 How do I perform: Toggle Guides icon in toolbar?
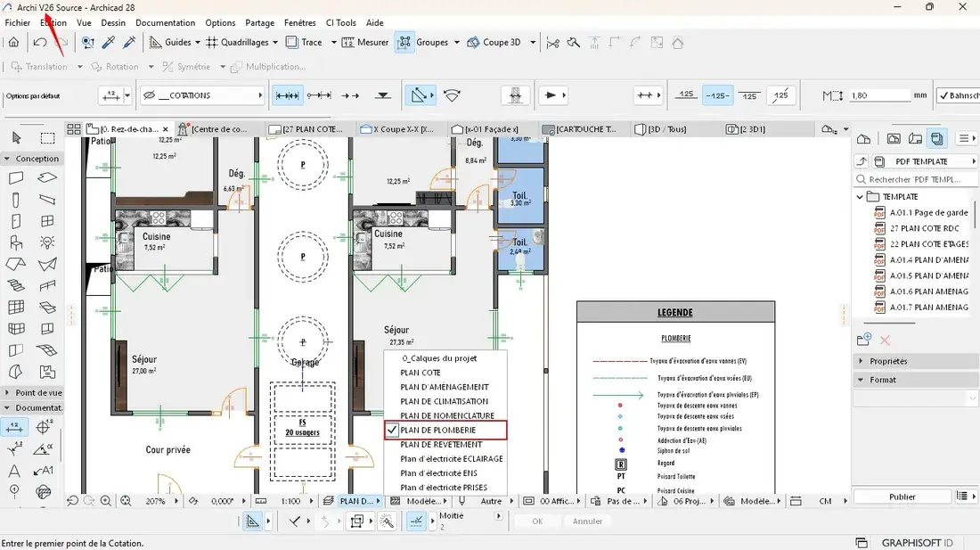click(155, 43)
